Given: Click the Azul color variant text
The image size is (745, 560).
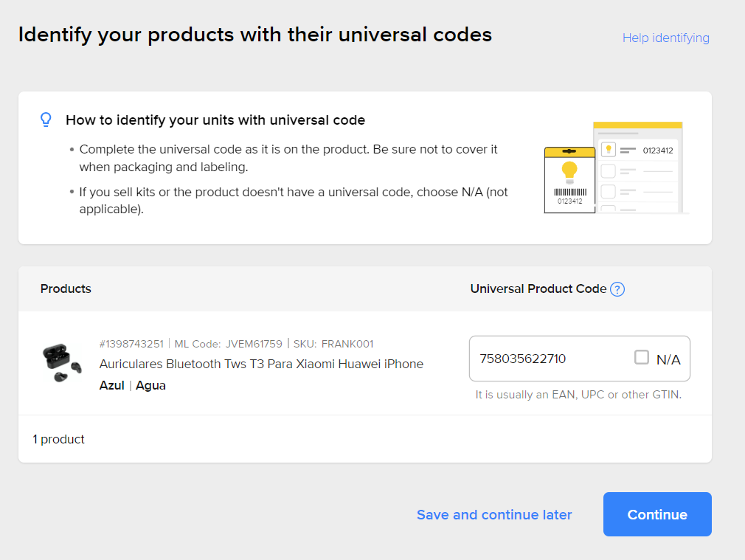Looking at the screenshot, I should 111,385.
